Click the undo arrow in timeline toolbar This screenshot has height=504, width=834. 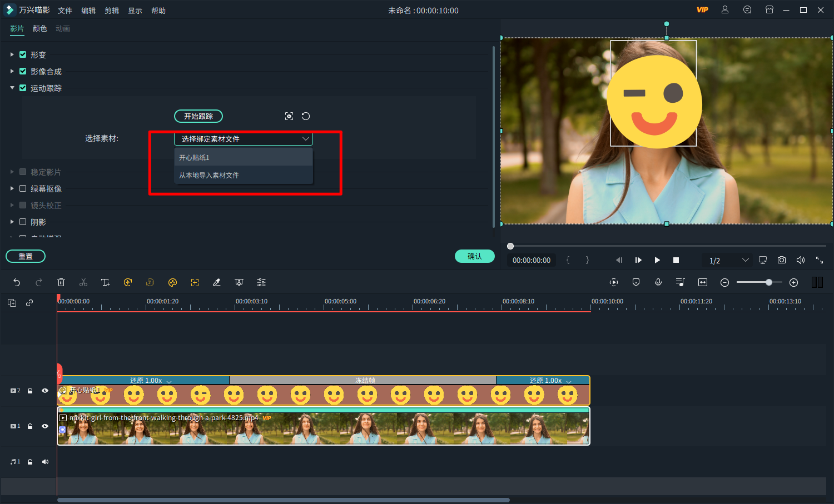[17, 283]
